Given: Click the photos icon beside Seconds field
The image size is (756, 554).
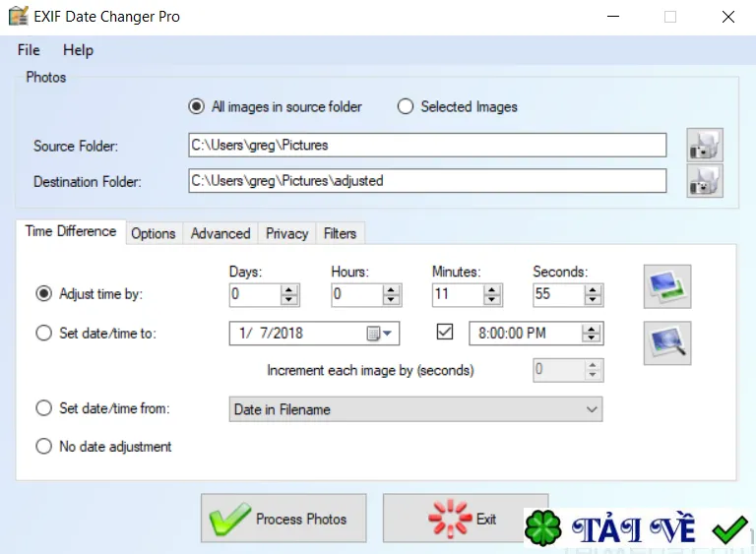Looking at the screenshot, I should pyautogui.click(x=667, y=286).
